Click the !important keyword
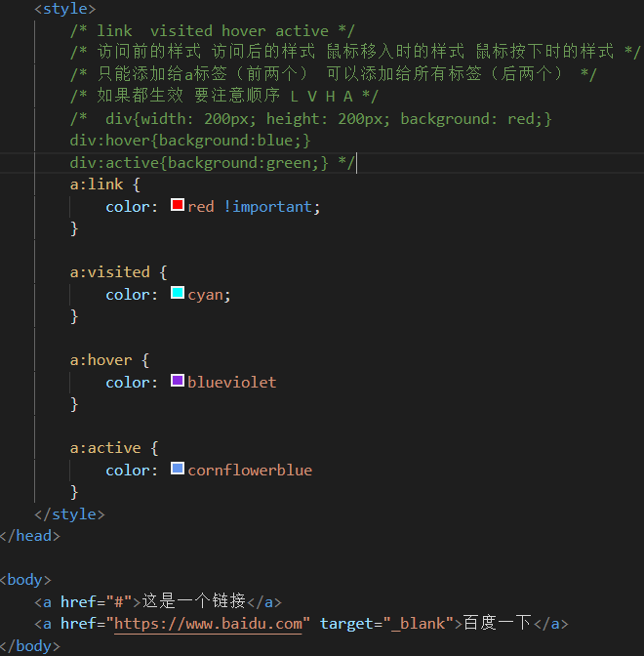This screenshot has width=644, height=656. 267,207
